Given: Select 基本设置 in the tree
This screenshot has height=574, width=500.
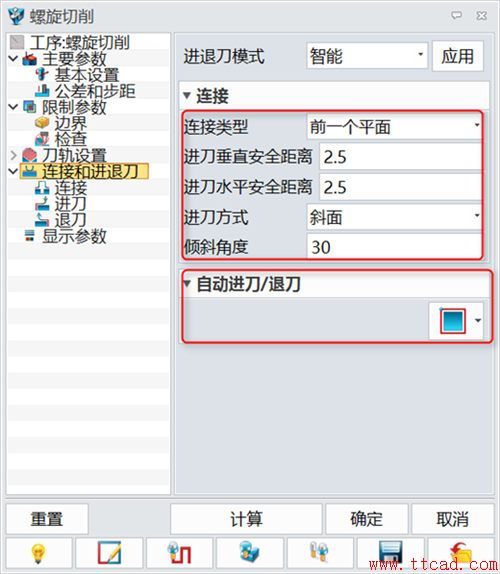Looking at the screenshot, I should pos(87,75).
